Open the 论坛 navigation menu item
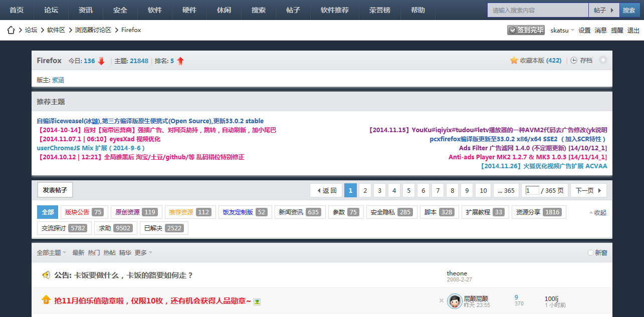The height and width of the screenshot is (317, 644). 51,10
